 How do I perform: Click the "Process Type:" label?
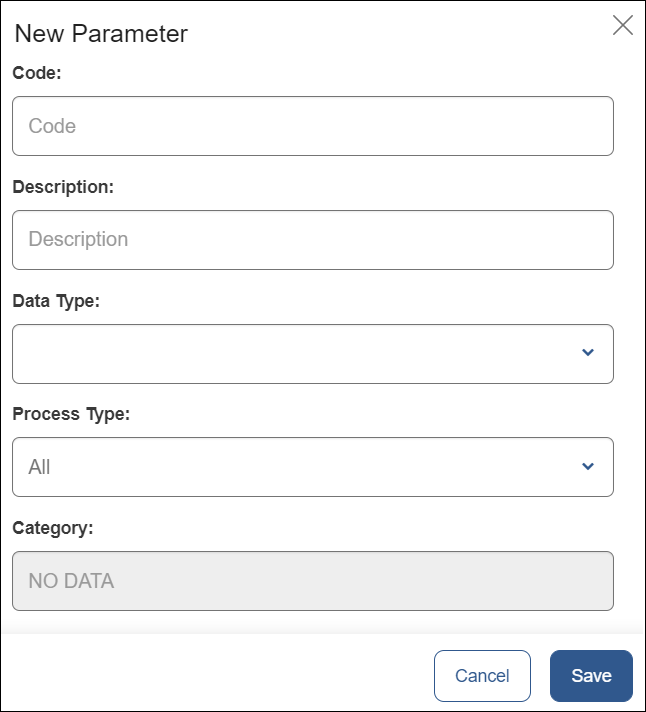point(71,414)
